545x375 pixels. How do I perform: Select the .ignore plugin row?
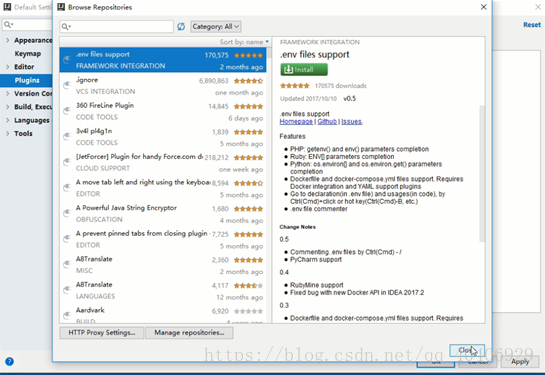tap(163, 85)
